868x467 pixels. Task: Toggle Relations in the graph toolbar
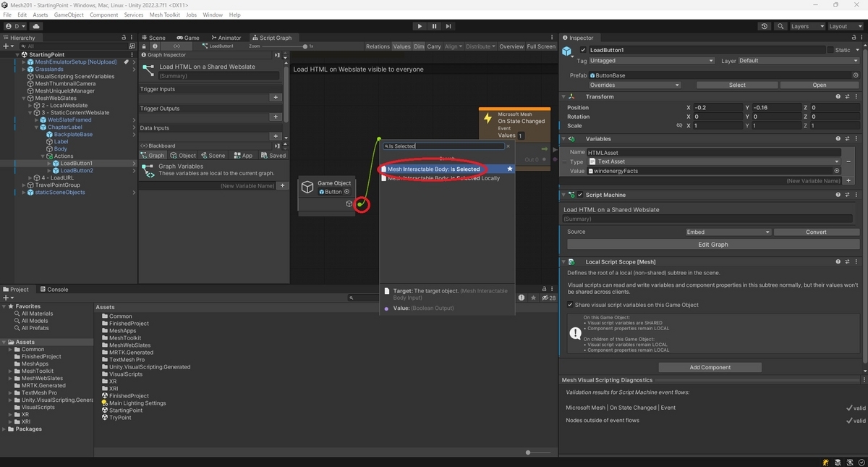(x=378, y=46)
